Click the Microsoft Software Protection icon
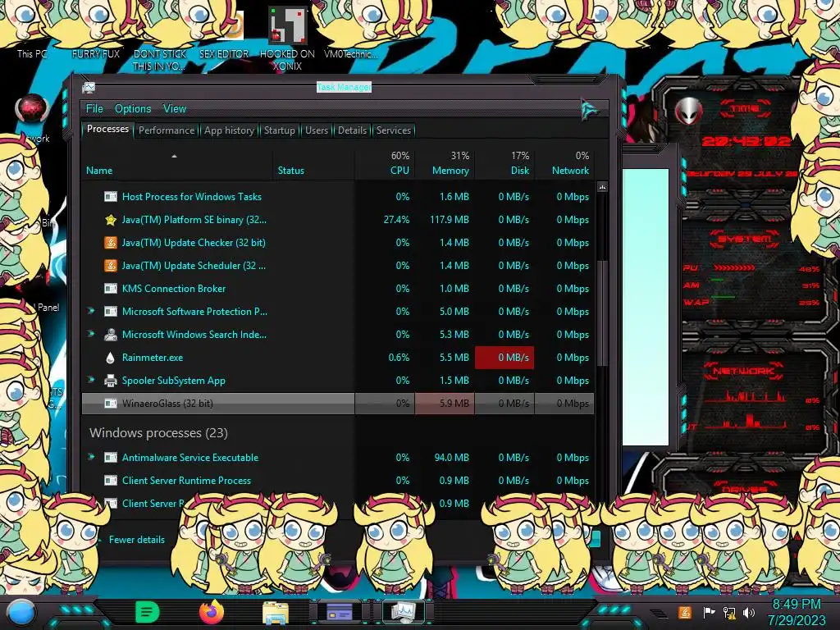 [111, 312]
